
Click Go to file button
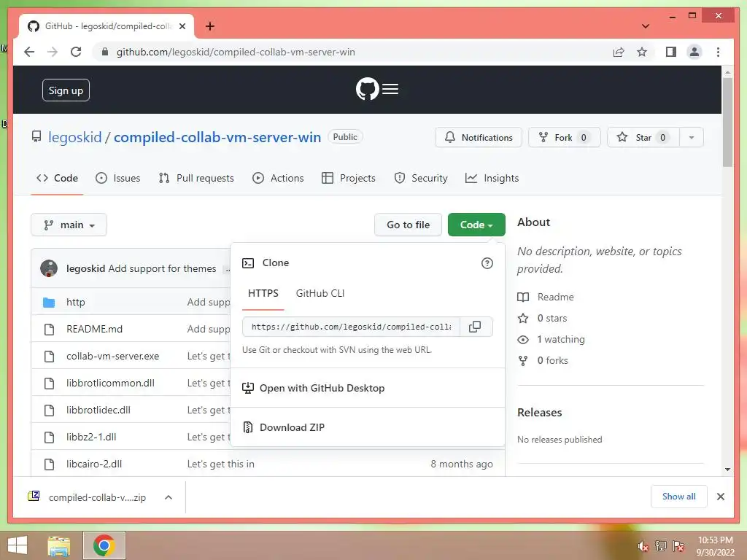(409, 225)
